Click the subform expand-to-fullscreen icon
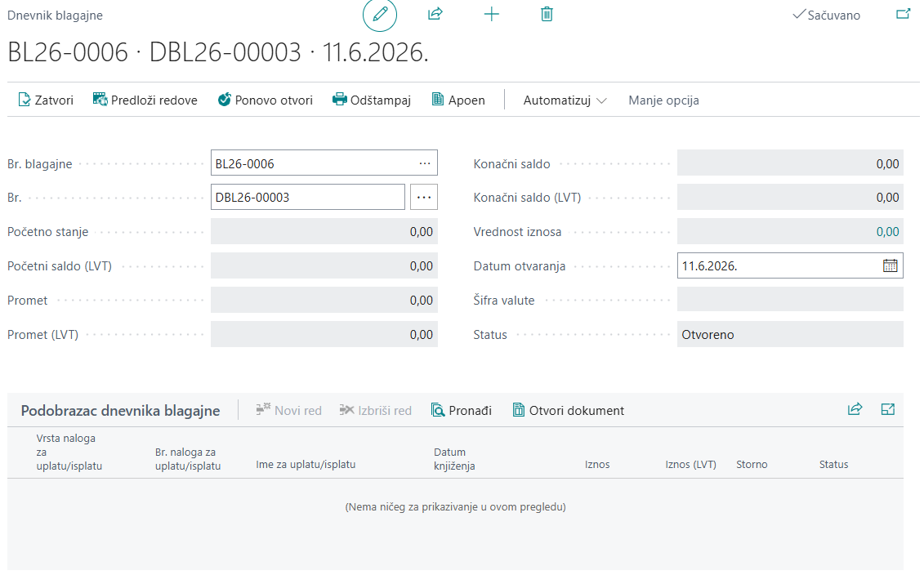Viewport: 924px width, 584px height. [887, 409]
